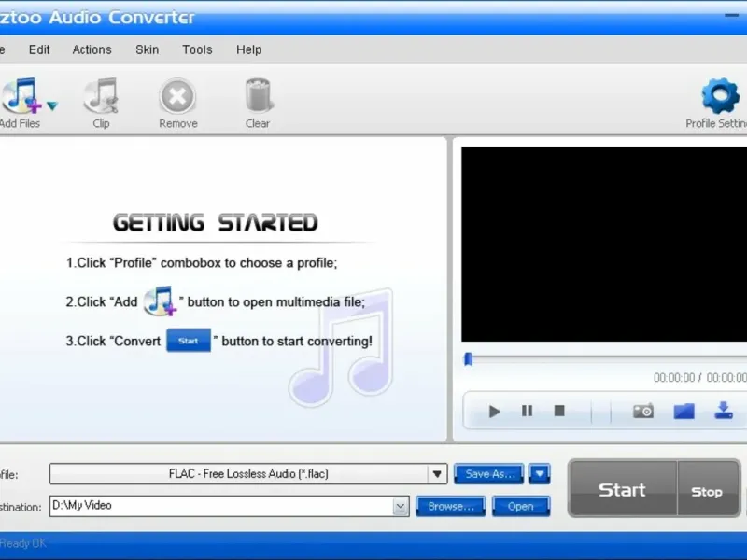Click the Browse button
Screen dimensions: 747x560
click(x=451, y=506)
